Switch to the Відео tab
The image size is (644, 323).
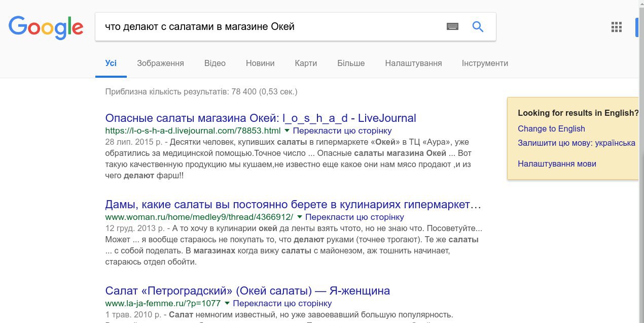click(215, 63)
